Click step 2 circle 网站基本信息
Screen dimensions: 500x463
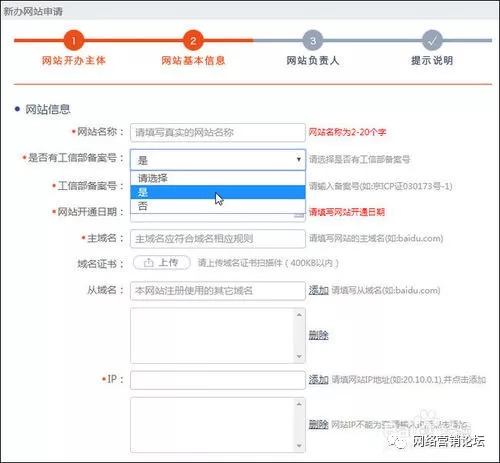pyautogui.click(x=193, y=40)
